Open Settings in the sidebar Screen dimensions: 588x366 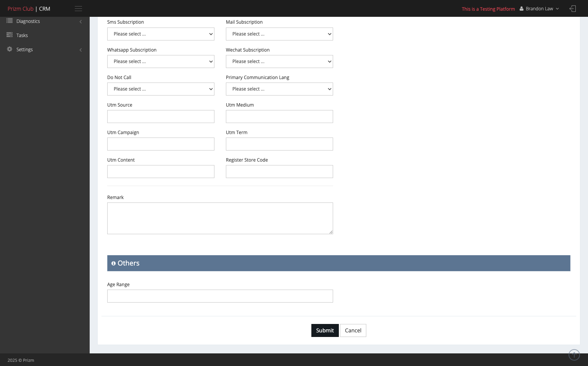[45, 50]
